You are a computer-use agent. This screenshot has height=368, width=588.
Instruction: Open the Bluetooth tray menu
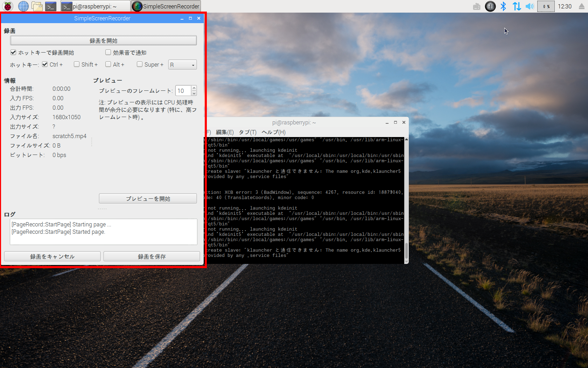[x=503, y=6]
